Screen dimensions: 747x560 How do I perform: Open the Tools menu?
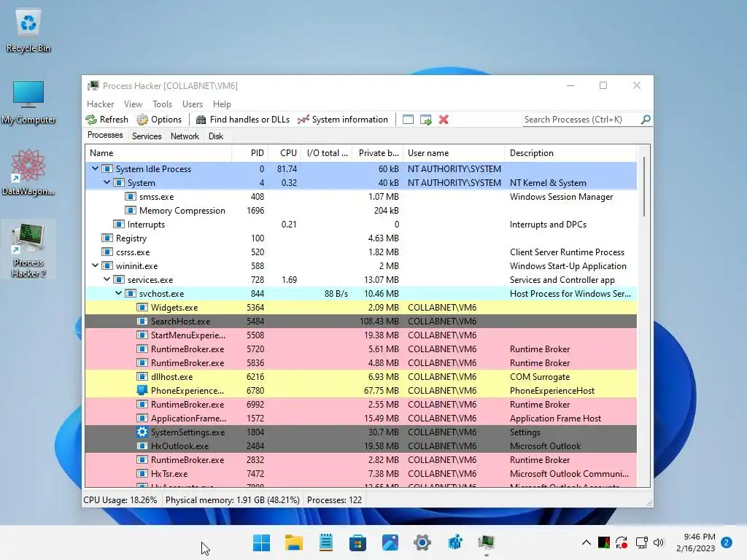pos(162,104)
